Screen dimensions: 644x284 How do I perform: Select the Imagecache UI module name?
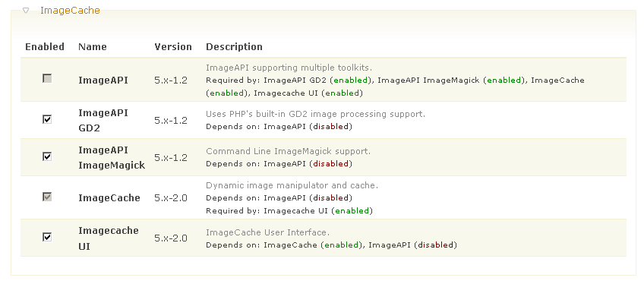pos(109,238)
